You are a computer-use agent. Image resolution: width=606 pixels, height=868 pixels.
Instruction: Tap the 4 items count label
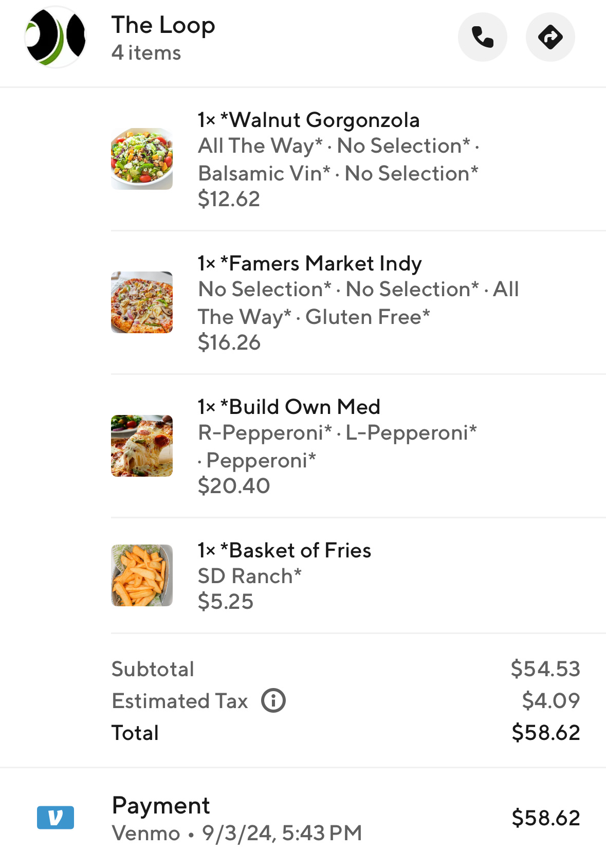coord(146,53)
